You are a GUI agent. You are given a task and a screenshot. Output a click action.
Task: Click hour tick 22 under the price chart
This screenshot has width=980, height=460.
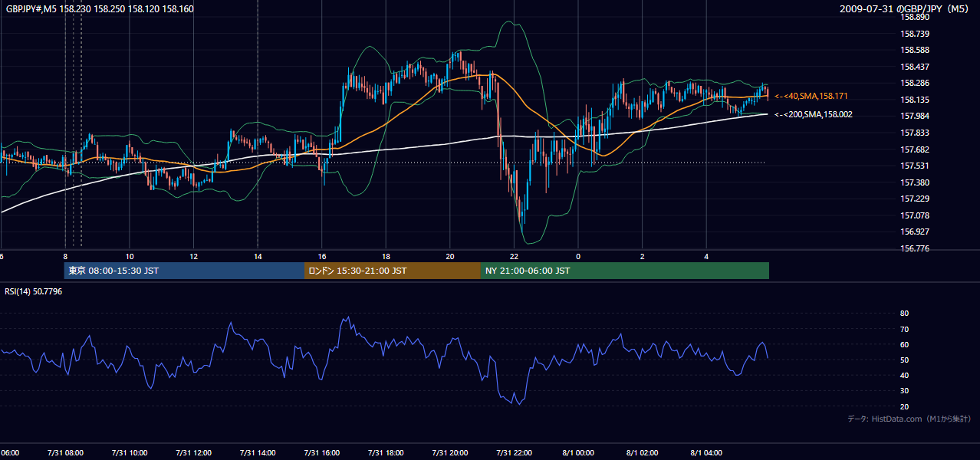[x=514, y=256]
